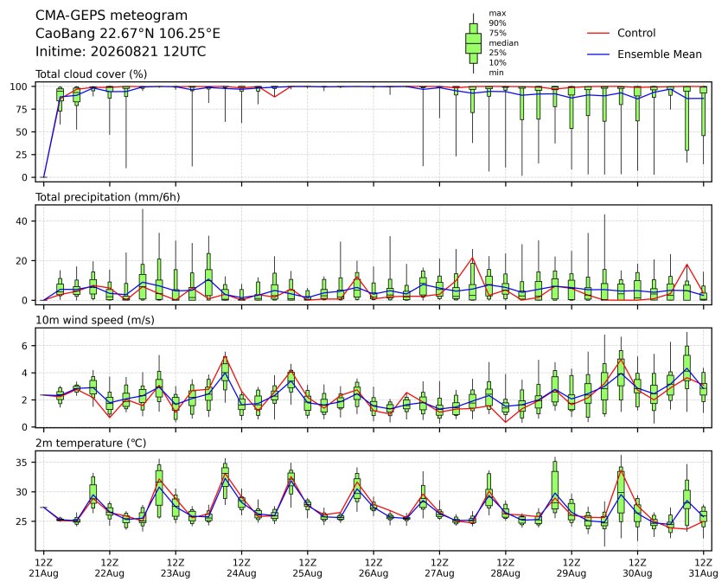Click the "Ensemble Mean" legend label
The width and height of the screenshot is (728, 588).
point(660,54)
